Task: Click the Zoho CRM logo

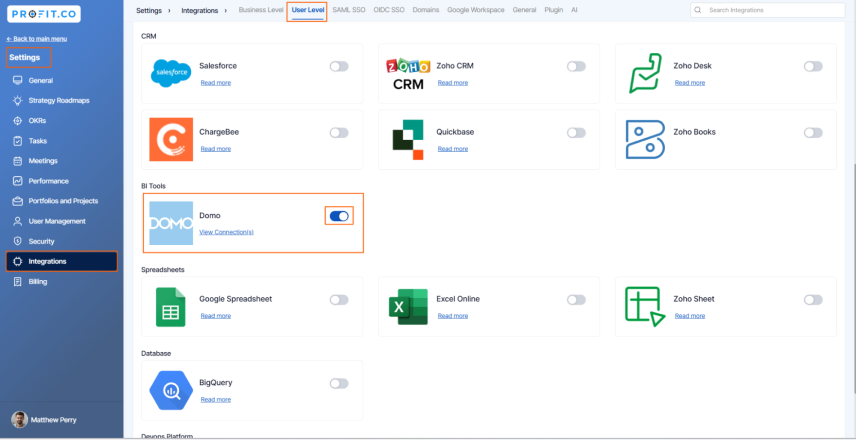Action: point(408,74)
